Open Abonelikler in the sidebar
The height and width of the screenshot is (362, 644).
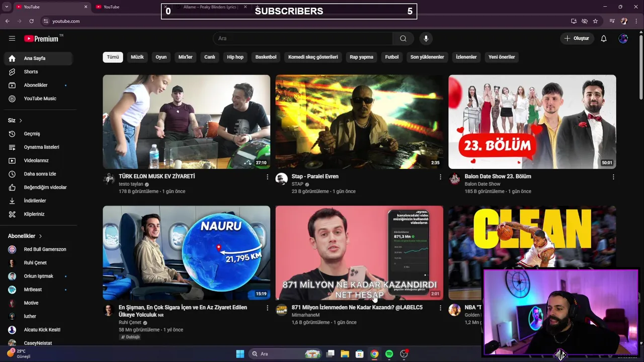pos(38,85)
